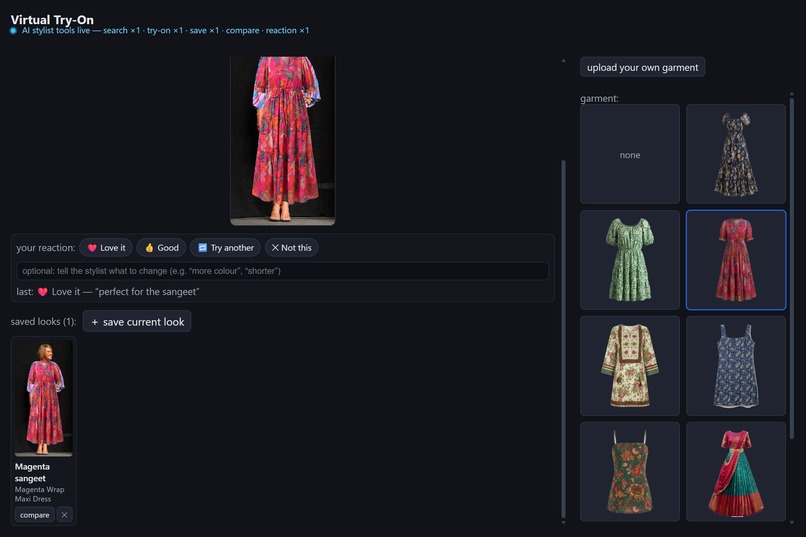
Task: Click the swap icon on Try another
Action: (x=203, y=248)
